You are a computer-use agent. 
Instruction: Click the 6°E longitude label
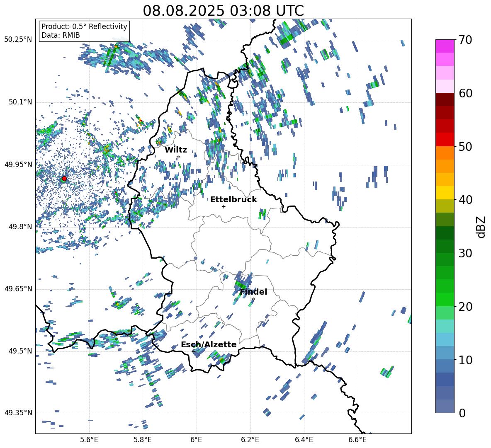196,440
